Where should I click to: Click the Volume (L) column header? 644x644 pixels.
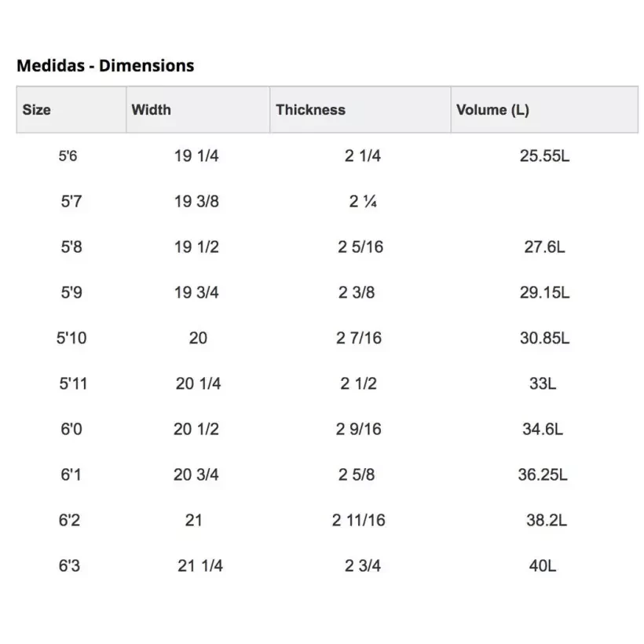(492, 110)
